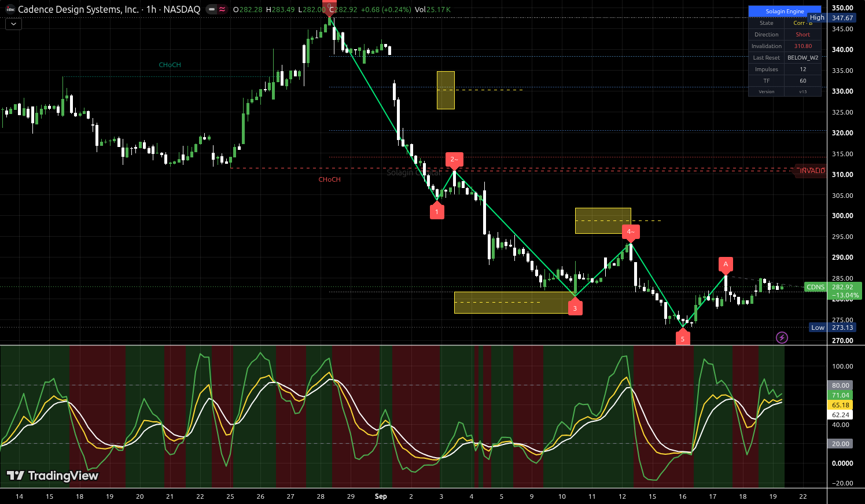
Task: Click the Low 273.13 price label
Action: [x=833, y=328]
